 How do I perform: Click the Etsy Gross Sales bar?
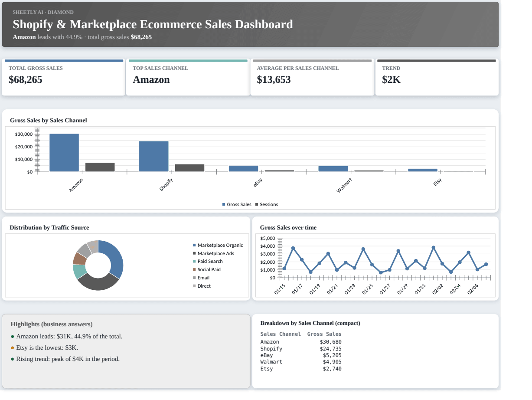coord(423,170)
